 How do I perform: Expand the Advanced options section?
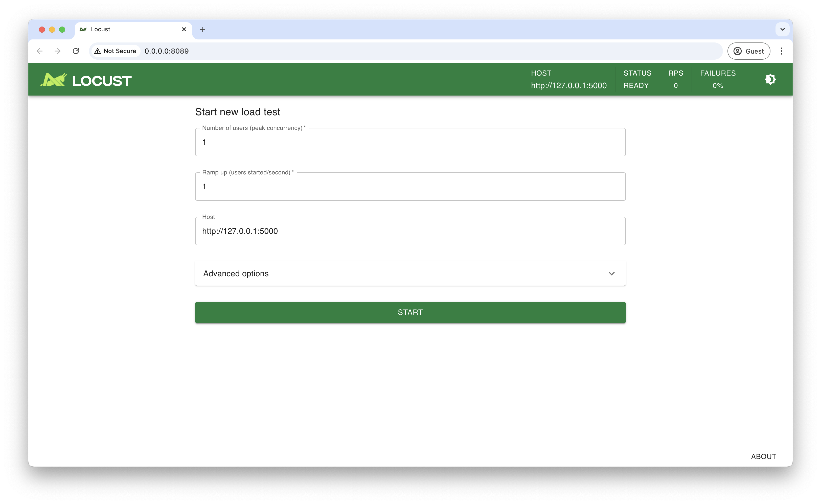click(410, 273)
